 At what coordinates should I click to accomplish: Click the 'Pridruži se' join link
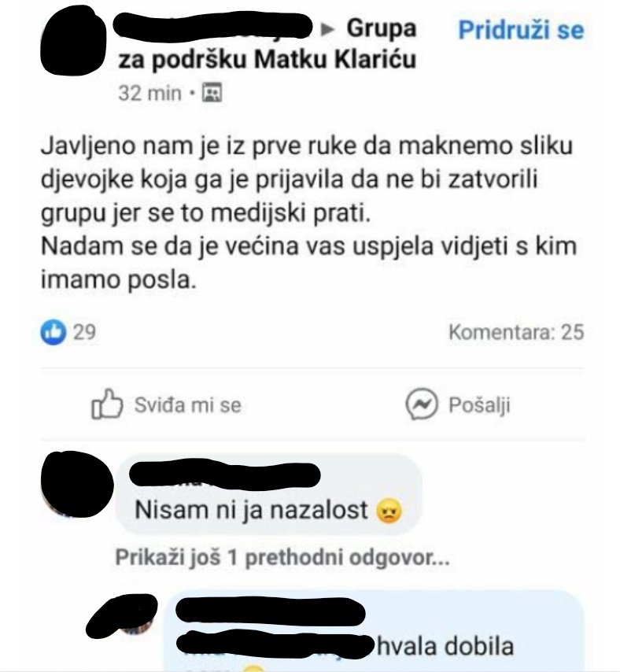[x=521, y=30]
